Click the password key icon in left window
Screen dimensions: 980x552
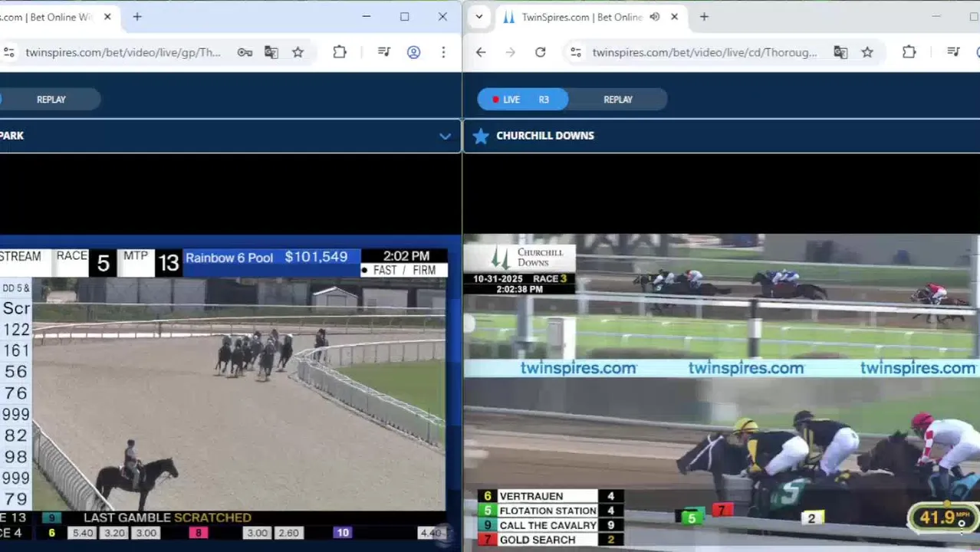pos(245,52)
